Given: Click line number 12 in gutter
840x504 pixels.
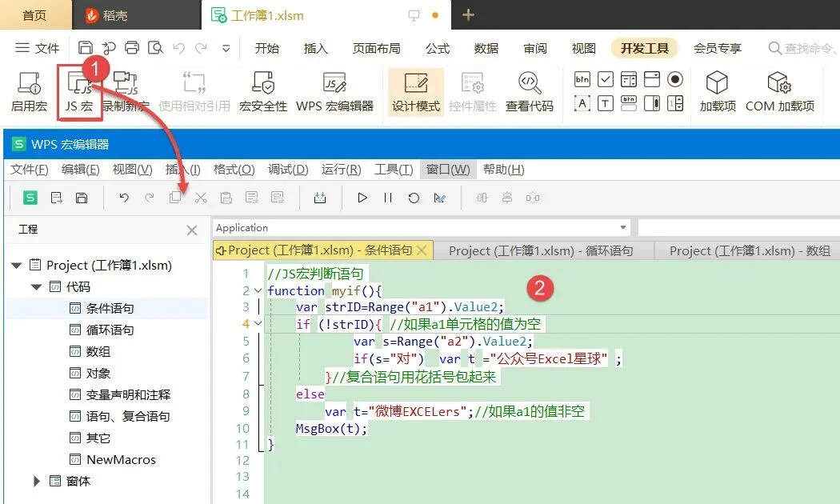Looking at the screenshot, I should click(x=242, y=461).
